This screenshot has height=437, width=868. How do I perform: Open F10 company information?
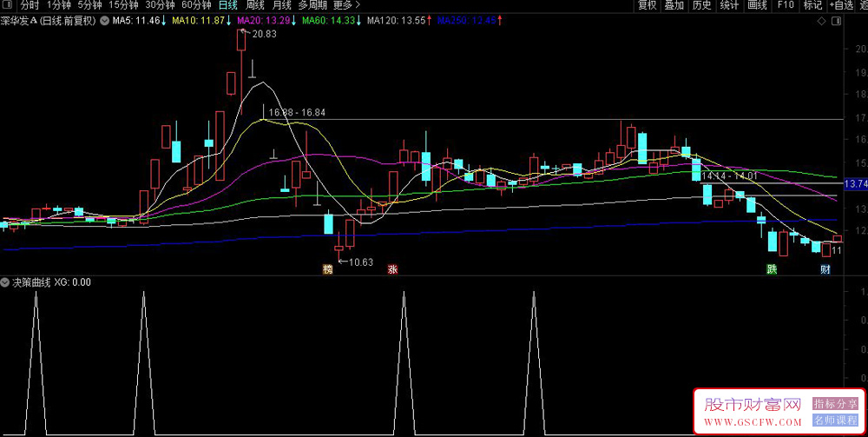click(x=786, y=5)
